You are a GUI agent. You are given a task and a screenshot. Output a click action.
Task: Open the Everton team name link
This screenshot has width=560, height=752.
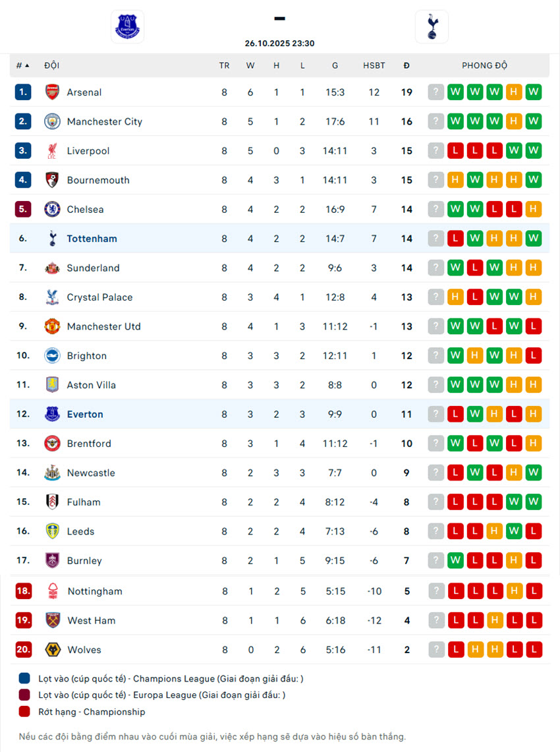click(x=85, y=415)
